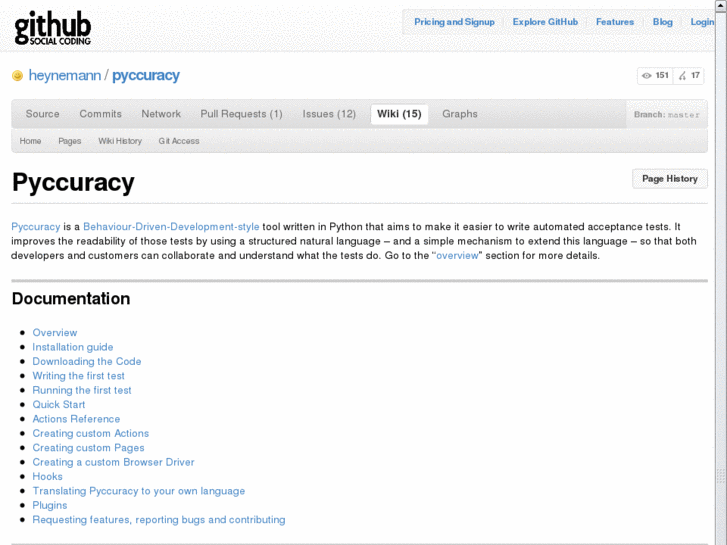Open Downloading the Code link
The width and height of the screenshot is (727, 545).
87,361
